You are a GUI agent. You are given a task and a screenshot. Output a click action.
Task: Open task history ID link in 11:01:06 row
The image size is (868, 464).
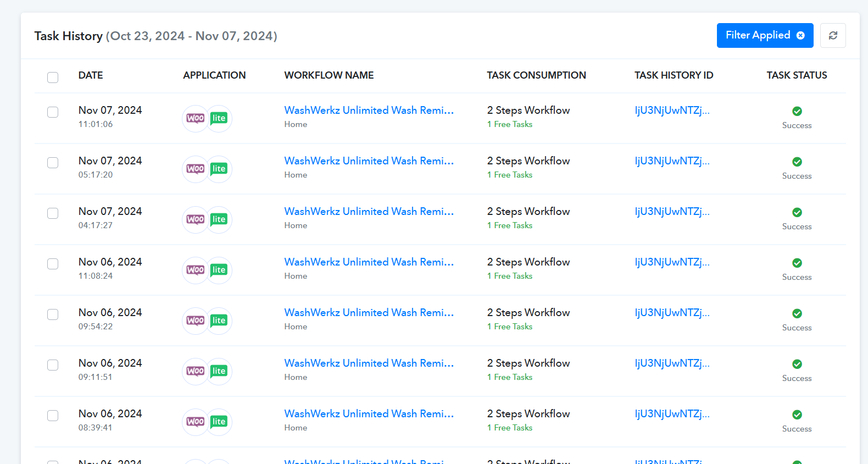click(672, 110)
